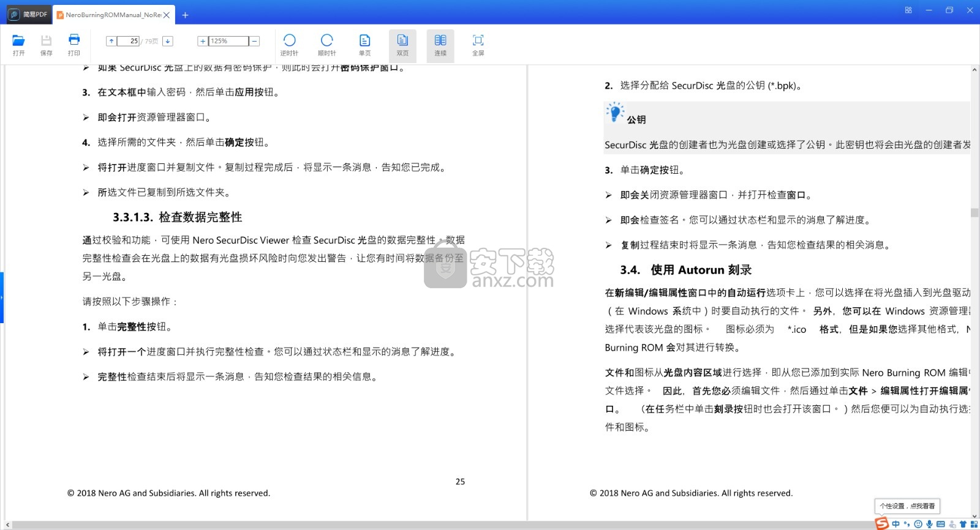Click the page number field showing 25
Viewport: 980px width, 530px height.
[129, 41]
